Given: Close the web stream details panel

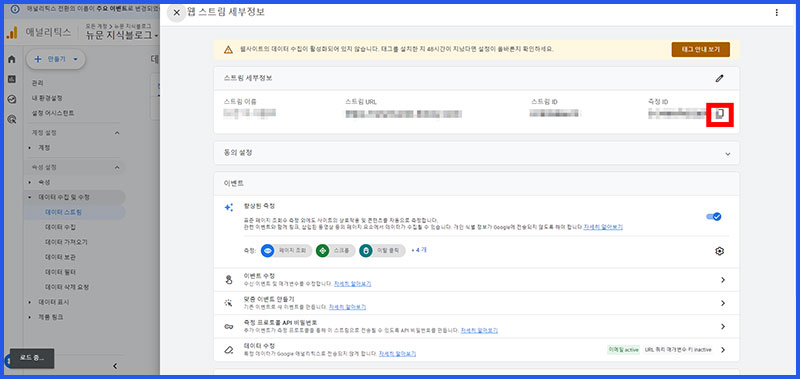Looking at the screenshot, I should pos(177,13).
